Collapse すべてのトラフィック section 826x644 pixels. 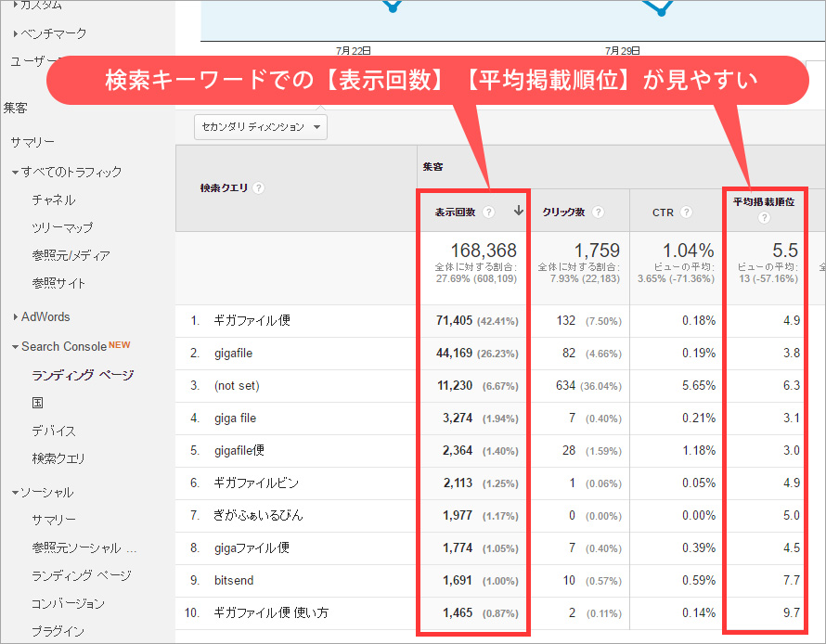(15, 173)
